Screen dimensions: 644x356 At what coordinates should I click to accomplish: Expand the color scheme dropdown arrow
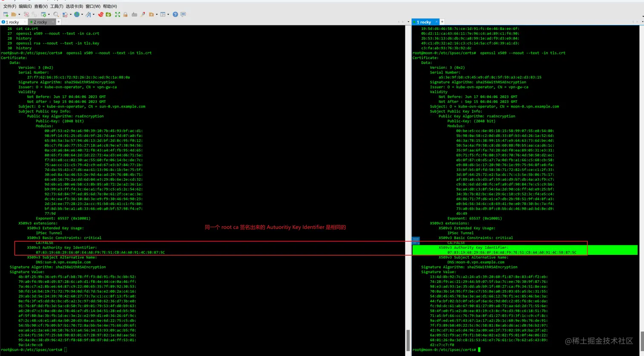coord(70,14)
